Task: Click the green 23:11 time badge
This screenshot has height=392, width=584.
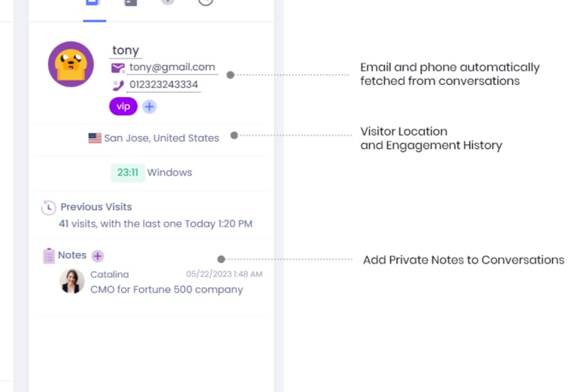Action: pos(128,172)
